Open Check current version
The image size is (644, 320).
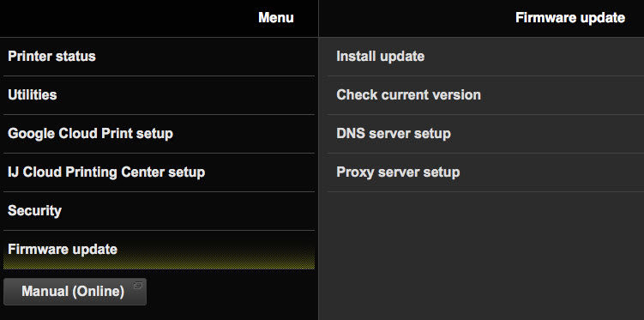485,95
